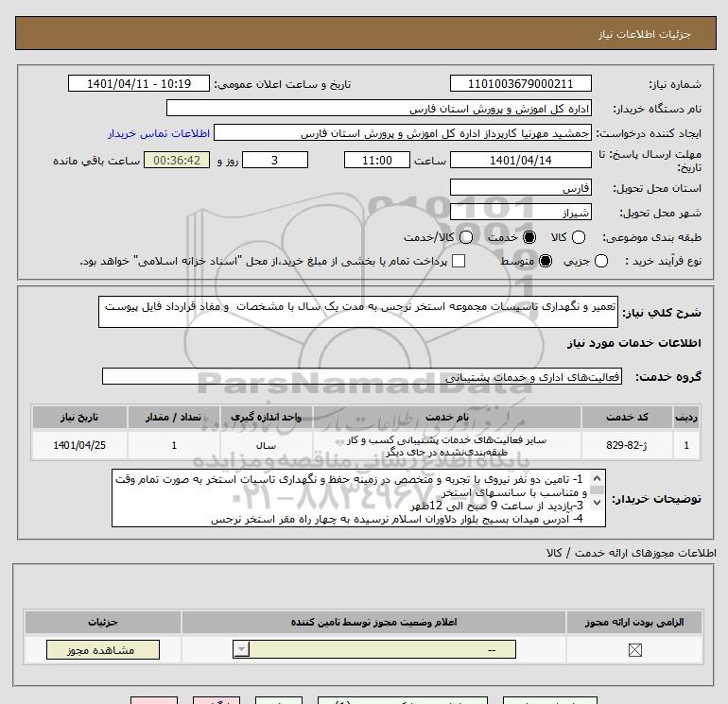Click the شرح کلی نیاز description box
The height and width of the screenshot is (704, 728).
tap(358, 313)
